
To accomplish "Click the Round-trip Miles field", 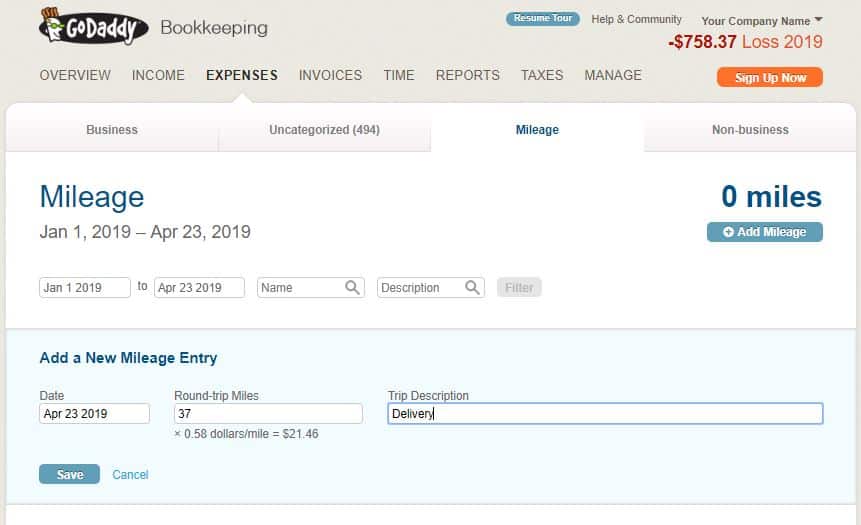I will pyautogui.click(x=269, y=414).
